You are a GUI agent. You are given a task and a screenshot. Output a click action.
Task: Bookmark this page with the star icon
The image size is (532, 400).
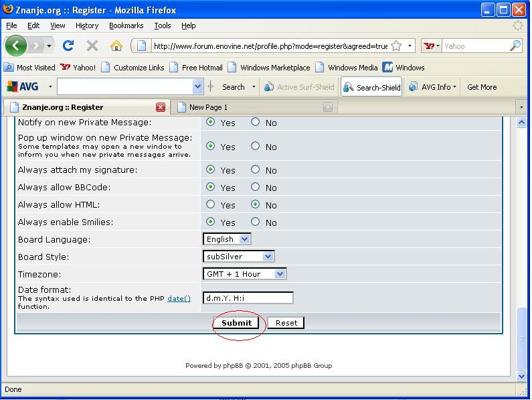pos(396,46)
